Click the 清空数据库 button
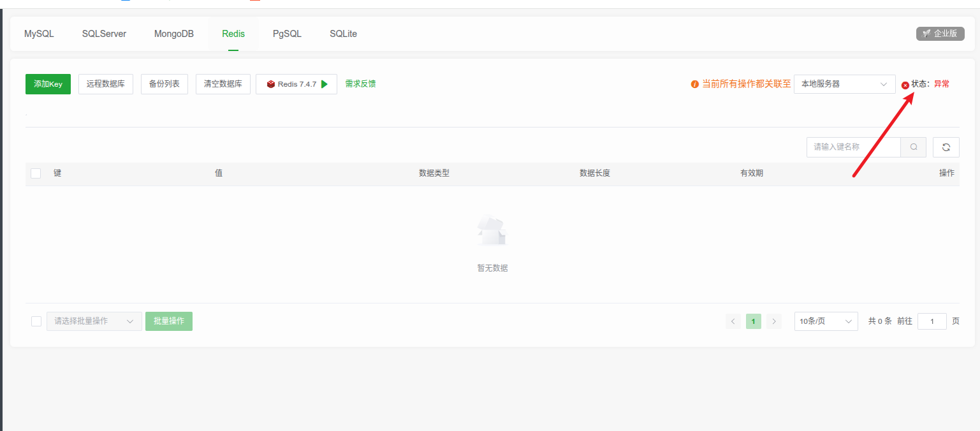 click(x=223, y=84)
